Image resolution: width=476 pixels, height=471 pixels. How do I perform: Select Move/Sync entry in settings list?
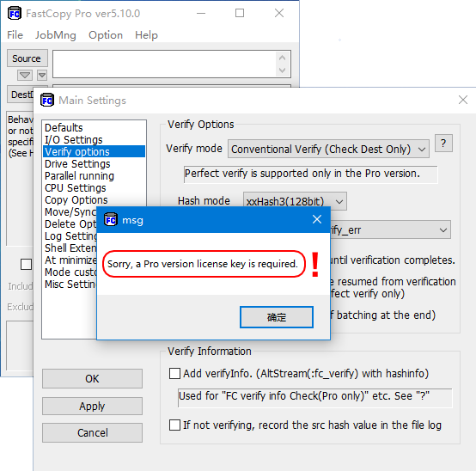(70, 212)
